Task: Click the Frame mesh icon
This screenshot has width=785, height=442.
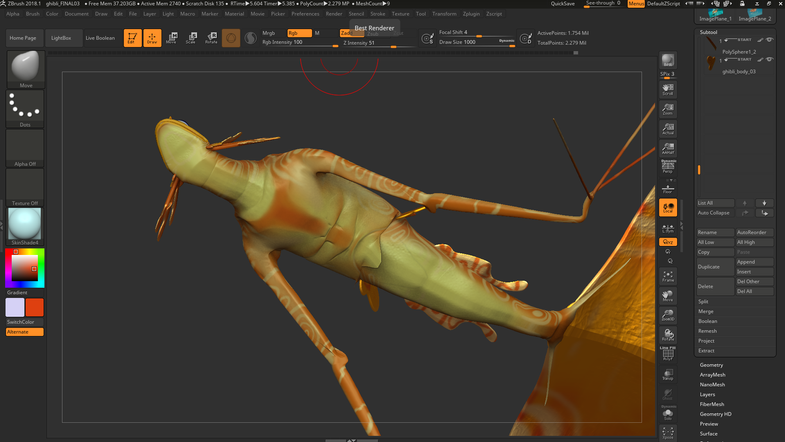Action: [668, 276]
